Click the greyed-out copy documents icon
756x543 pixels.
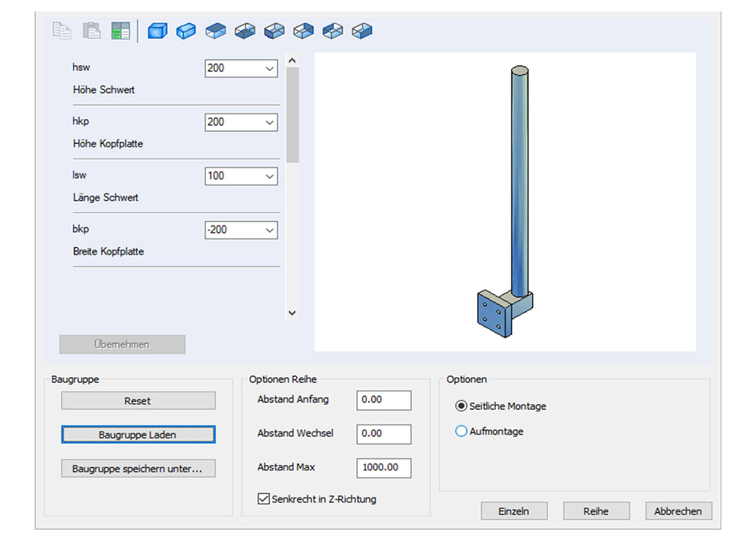62,30
